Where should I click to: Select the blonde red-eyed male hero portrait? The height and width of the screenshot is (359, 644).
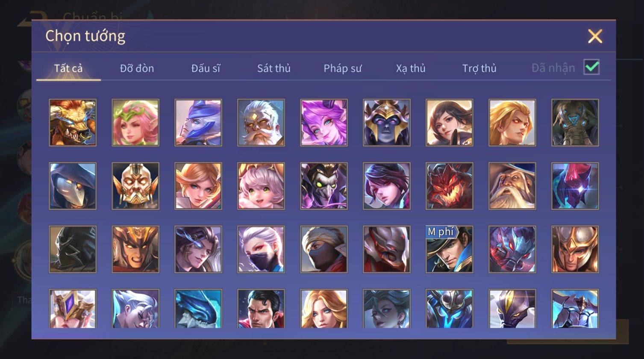[x=512, y=123]
